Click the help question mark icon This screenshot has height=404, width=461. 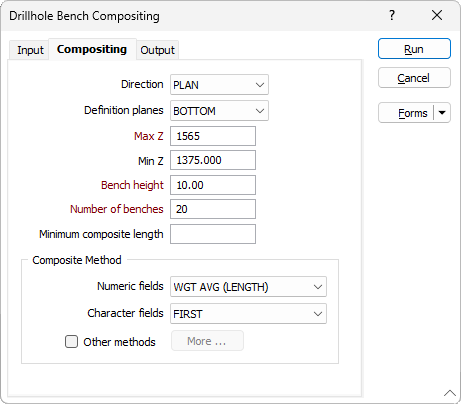tap(392, 15)
